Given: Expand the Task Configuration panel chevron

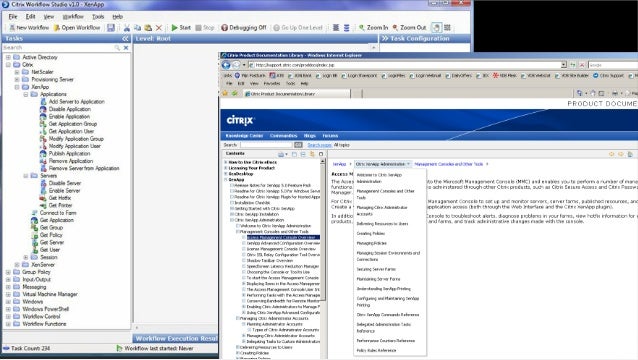Looking at the screenshot, I should 385,39.
